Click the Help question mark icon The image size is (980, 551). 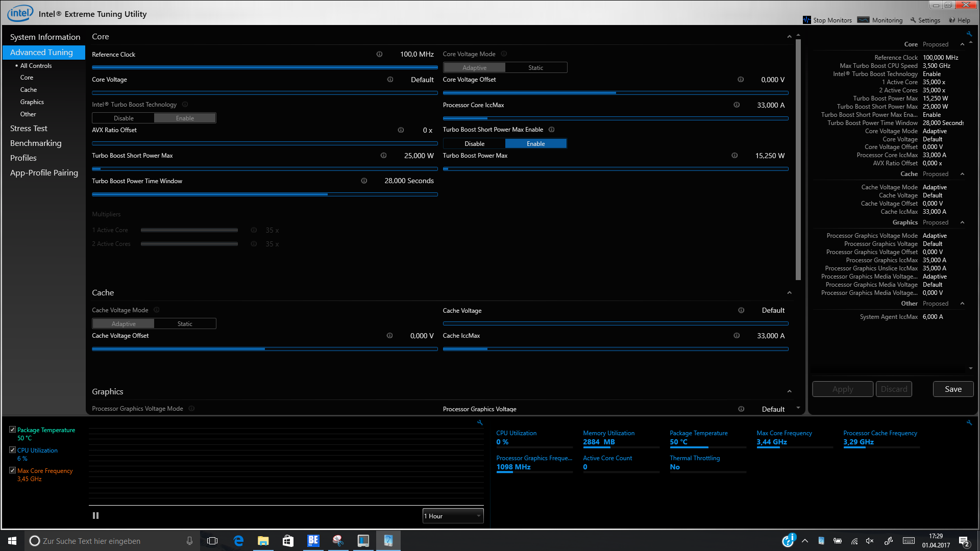tap(952, 20)
